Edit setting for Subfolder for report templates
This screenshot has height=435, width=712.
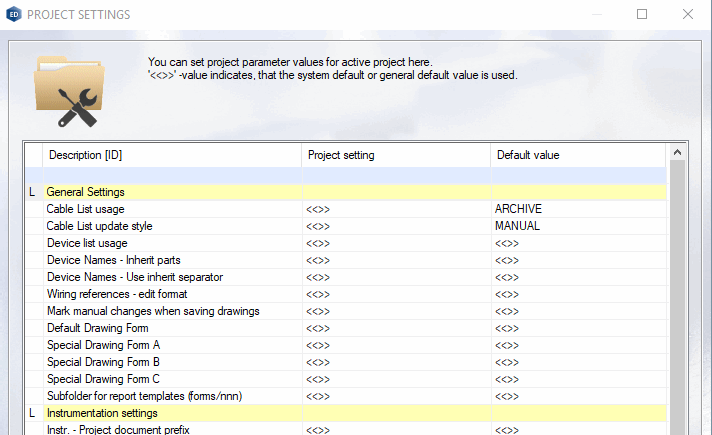(x=395, y=396)
